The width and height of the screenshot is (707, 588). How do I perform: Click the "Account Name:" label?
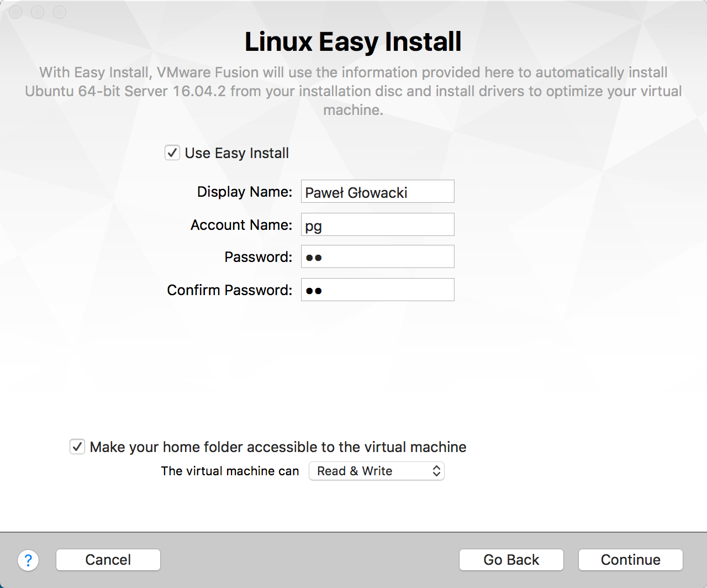[241, 225]
